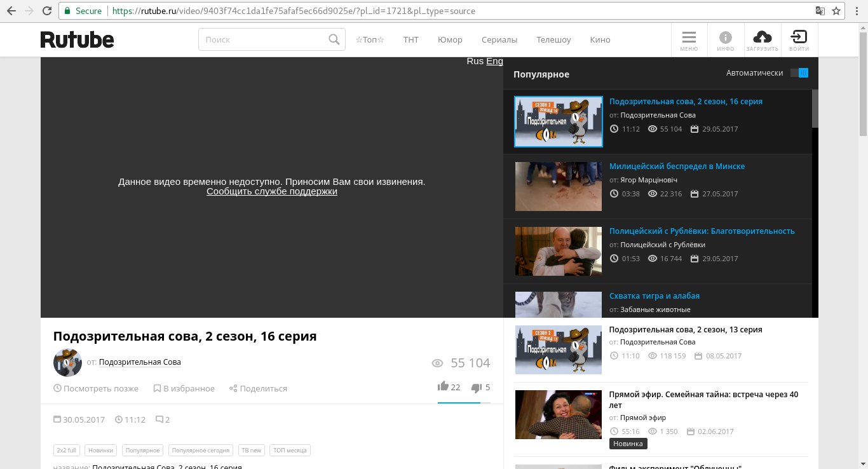Click the playlist panel scrollbar
Viewport: 868px width, 469px height.
815,109
